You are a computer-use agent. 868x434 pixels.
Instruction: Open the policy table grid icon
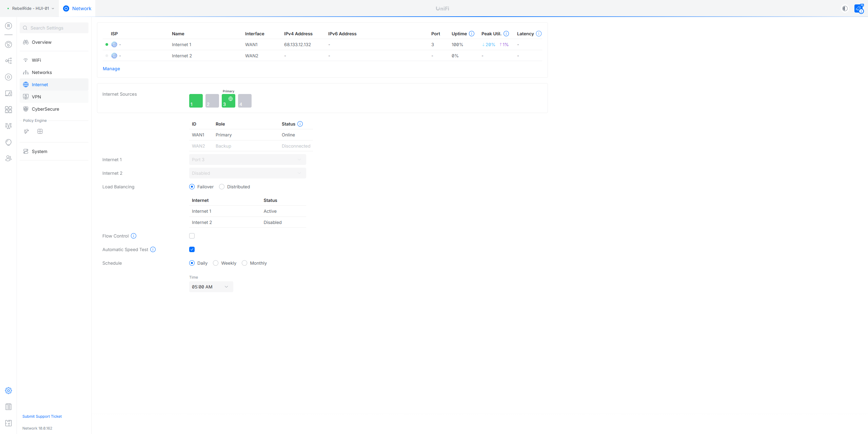40,131
